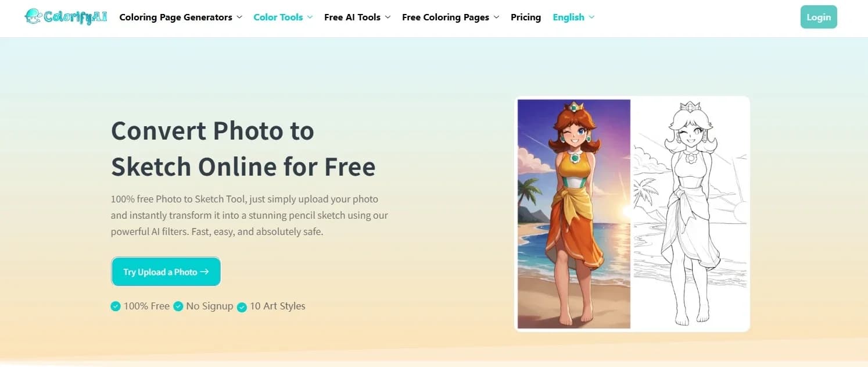Click Try Upload a Photo button

166,272
